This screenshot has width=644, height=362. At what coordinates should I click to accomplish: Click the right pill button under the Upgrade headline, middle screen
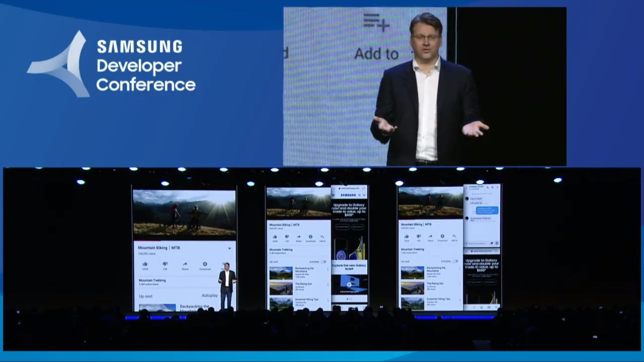click(x=357, y=227)
